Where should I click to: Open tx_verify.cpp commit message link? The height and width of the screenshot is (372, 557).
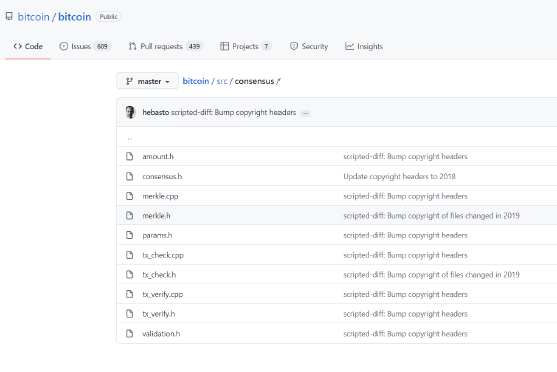[405, 294]
